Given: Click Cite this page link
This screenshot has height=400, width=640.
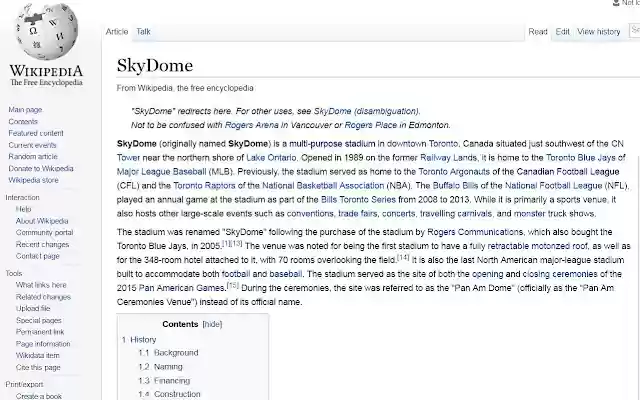Looking at the screenshot, I should 38,367.
